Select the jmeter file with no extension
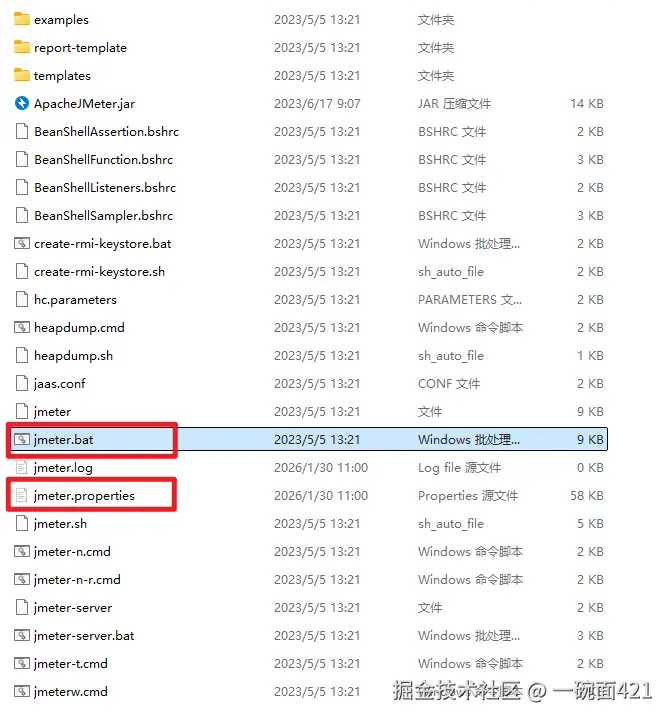Screen dimensions: 672x722 [53, 412]
